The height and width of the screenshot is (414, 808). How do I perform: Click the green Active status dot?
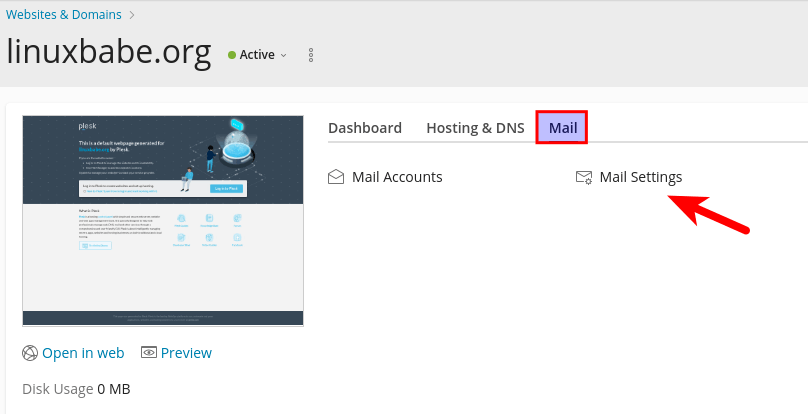click(232, 55)
